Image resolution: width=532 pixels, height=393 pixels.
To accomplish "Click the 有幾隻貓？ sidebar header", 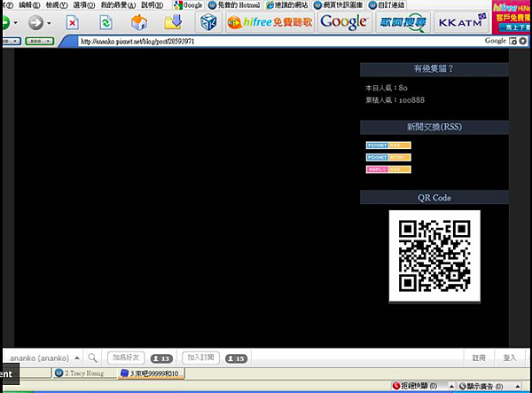I will 434,69.
